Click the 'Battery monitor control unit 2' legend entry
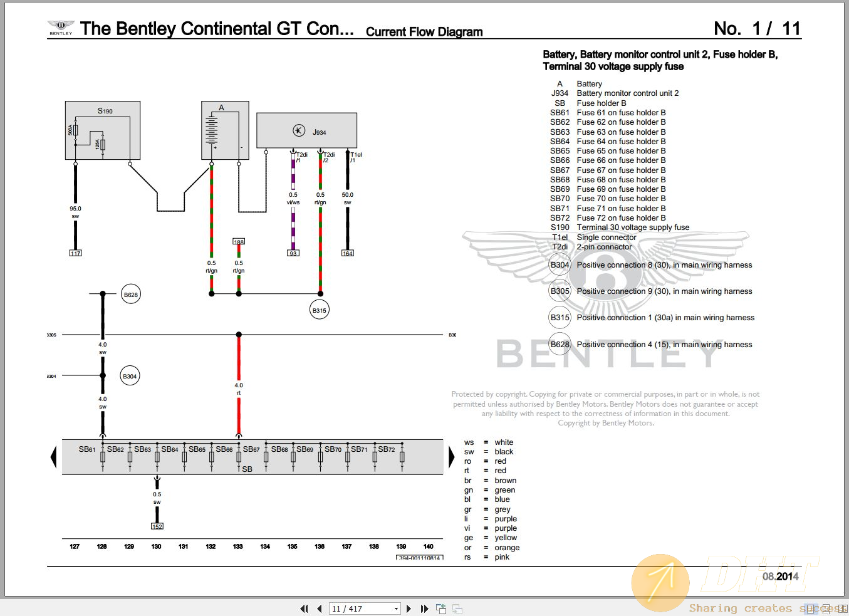The width and height of the screenshot is (849, 616). click(x=628, y=93)
